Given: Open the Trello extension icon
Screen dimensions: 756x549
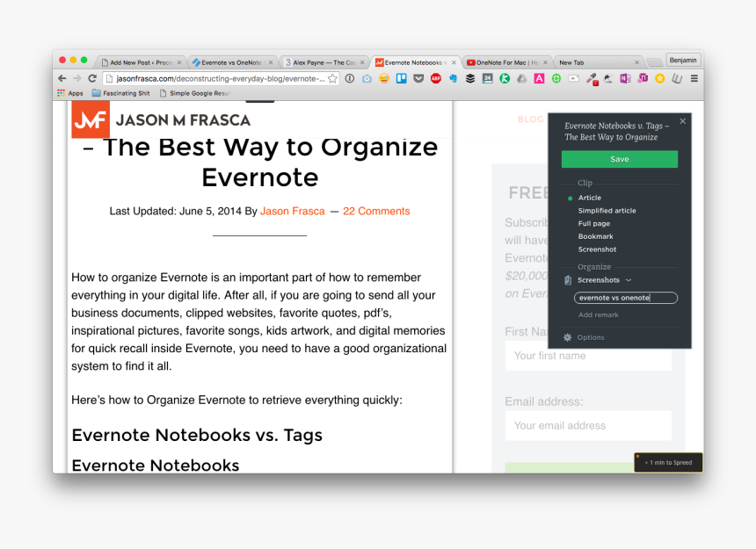Looking at the screenshot, I should (x=403, y=78).
